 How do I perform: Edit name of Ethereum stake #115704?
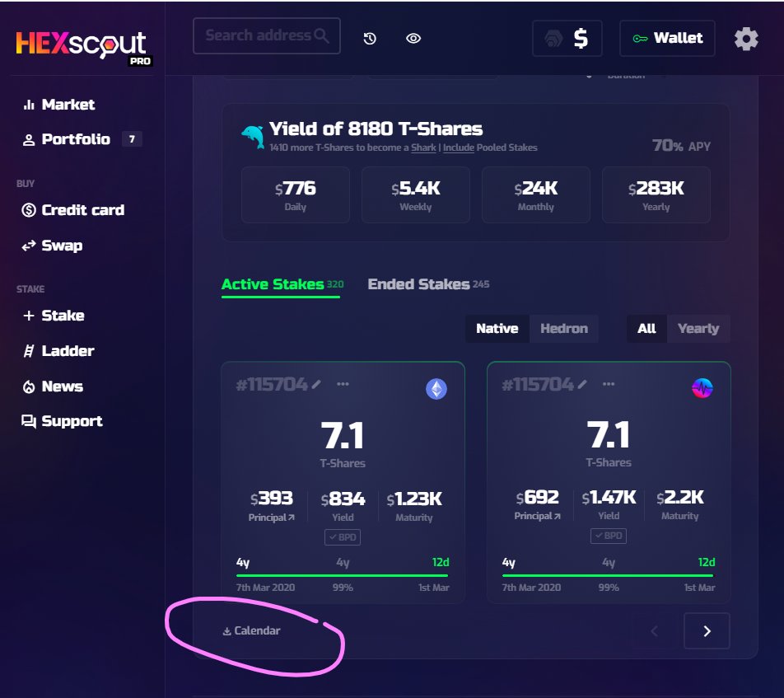pyautogui.click(x=316, y=384)
